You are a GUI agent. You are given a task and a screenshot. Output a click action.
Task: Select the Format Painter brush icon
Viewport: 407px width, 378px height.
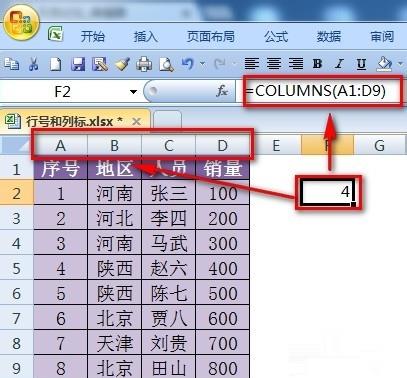pos(122,64)
